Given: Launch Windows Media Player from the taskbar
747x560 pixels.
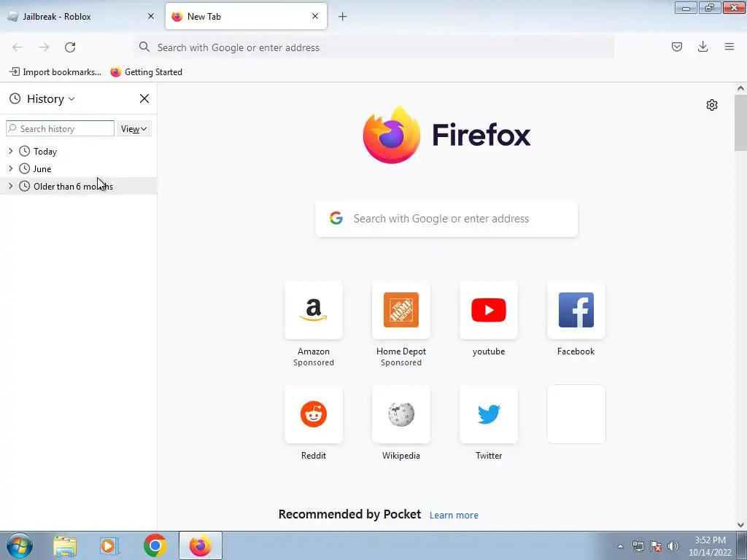Looking at the screenshot, I should (x=108, y=545).
